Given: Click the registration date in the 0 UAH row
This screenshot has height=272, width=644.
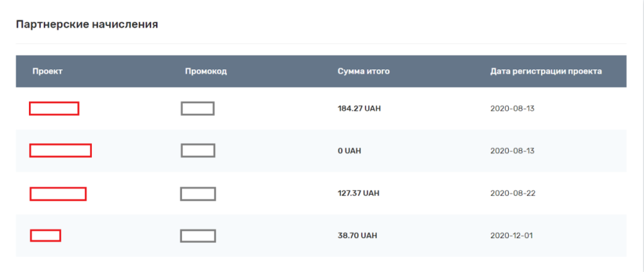Looking at the screenshot, I should (x=511, y=151).
